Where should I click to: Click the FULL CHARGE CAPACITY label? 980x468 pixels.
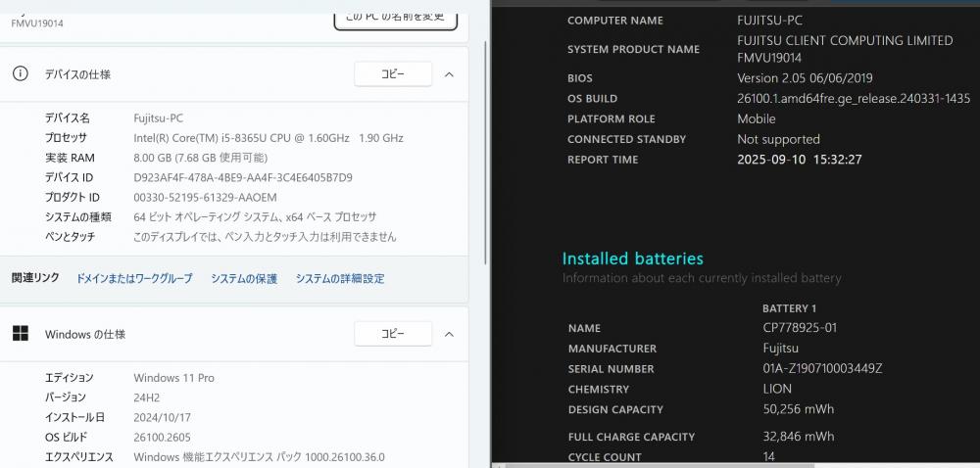click(x=631, y=438)
